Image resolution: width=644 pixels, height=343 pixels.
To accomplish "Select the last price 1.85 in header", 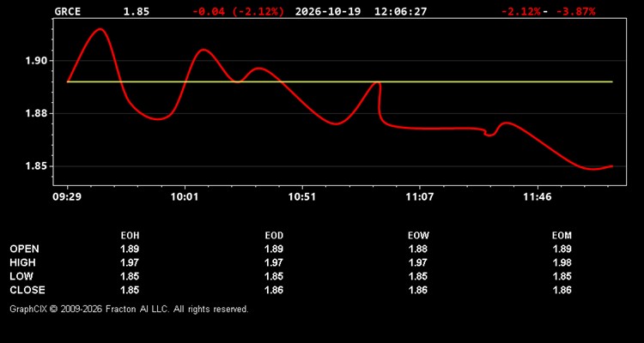I will (137, 11).
